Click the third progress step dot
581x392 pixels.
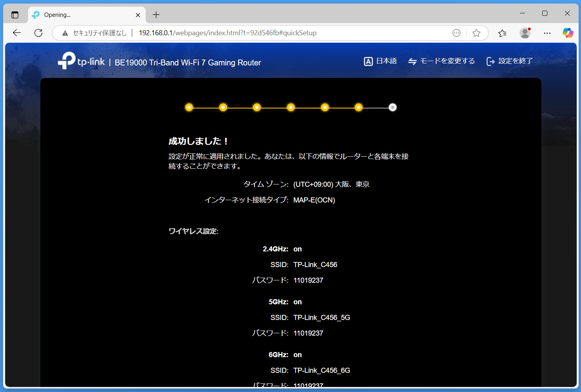coord(257,107)
